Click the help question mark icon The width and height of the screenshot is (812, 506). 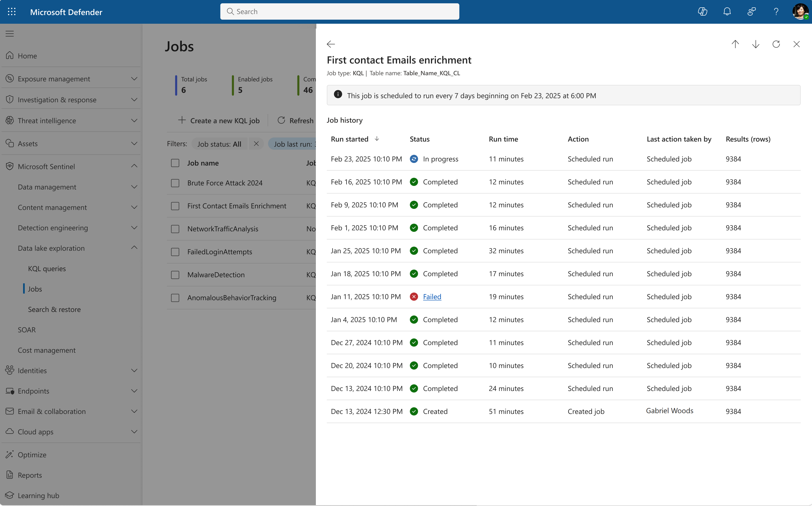(x=776, y=12)
